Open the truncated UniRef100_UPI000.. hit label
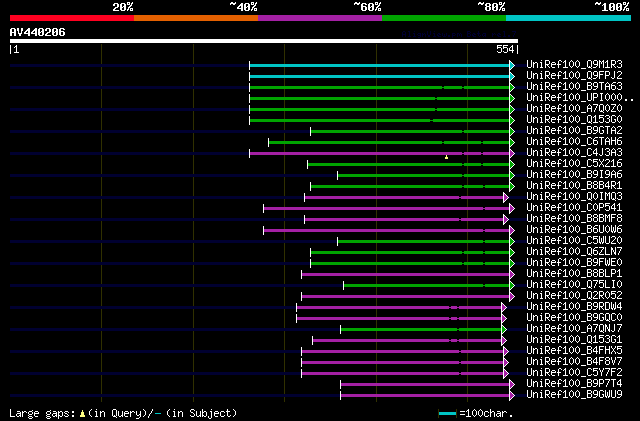This screenshot has width=640, height=421. coord(580,98)
